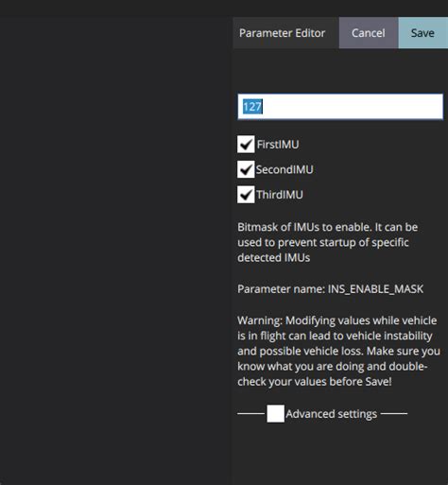Click the line right of Advanced settings
448x485 pixels.
coord(394,413)
